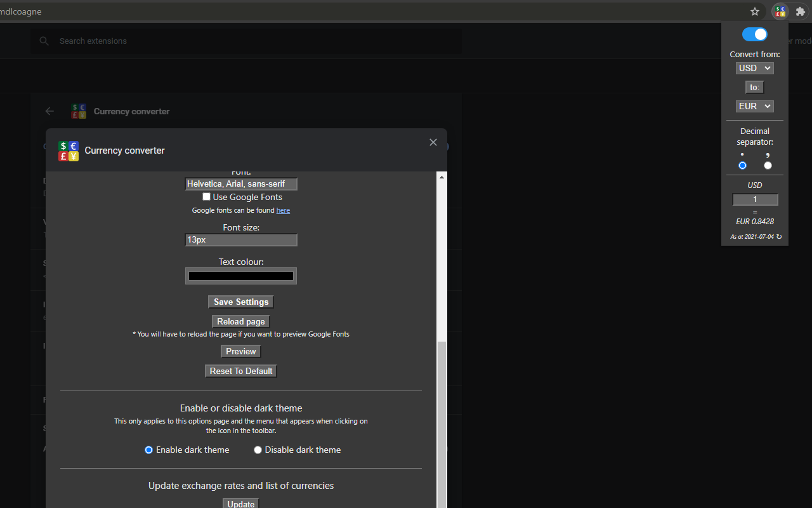
Task: Click the bookmark star icon in address bar
Action: point(755,11)
